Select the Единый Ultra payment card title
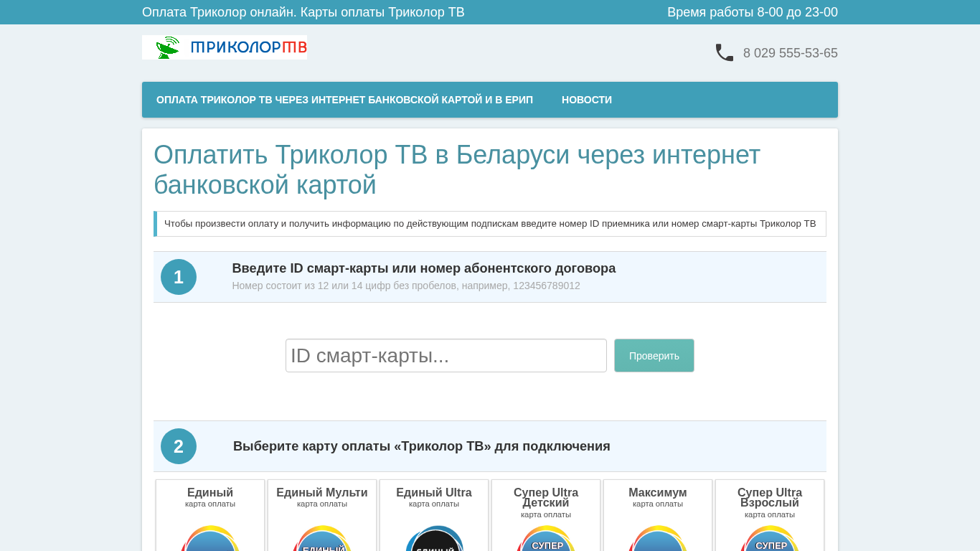 434,493
